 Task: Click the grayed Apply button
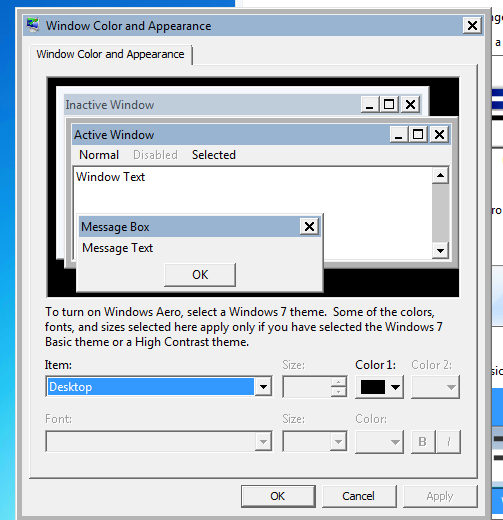440,496
